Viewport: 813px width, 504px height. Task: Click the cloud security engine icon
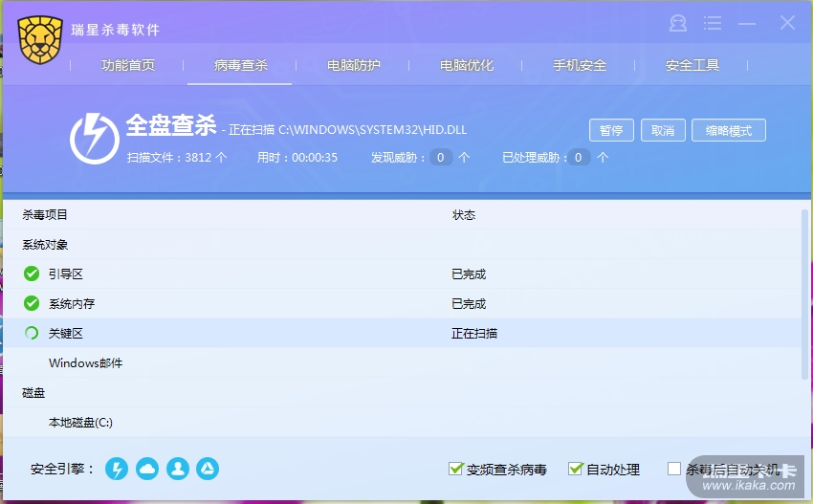pos(147,469)
